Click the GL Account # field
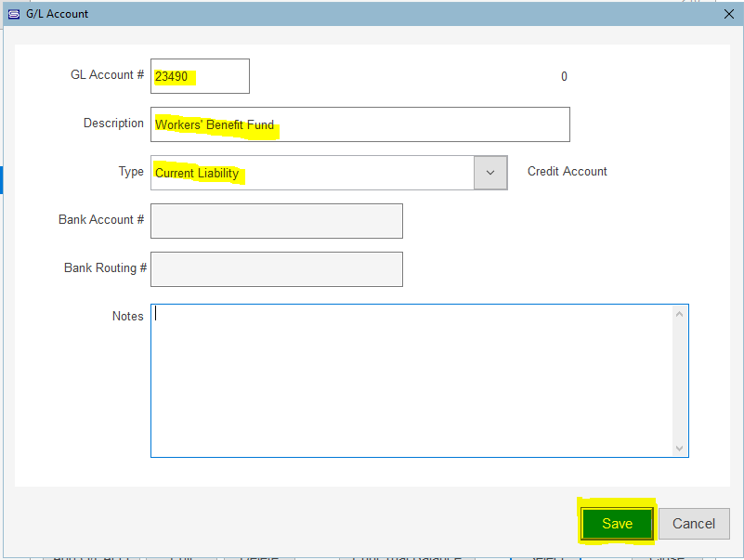The image size is (744, 560). 200,76
